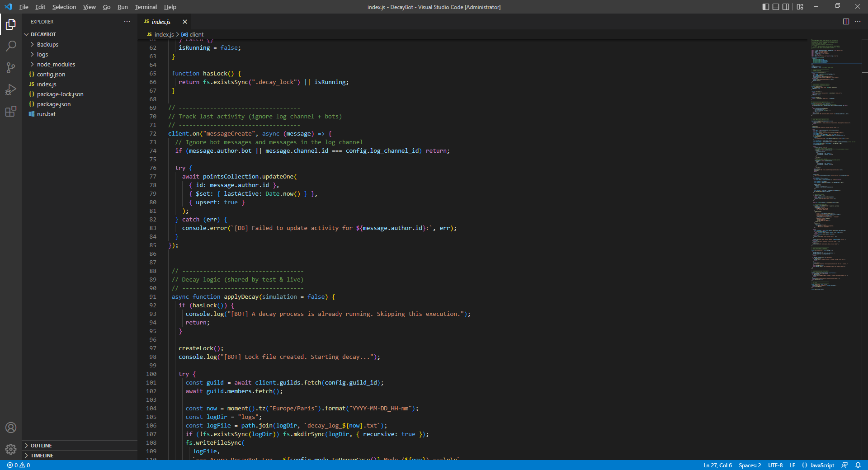Toggle the secondary side bar layout button
The width and height of the screenshot is (868, 470).
(x=786, y=7)
